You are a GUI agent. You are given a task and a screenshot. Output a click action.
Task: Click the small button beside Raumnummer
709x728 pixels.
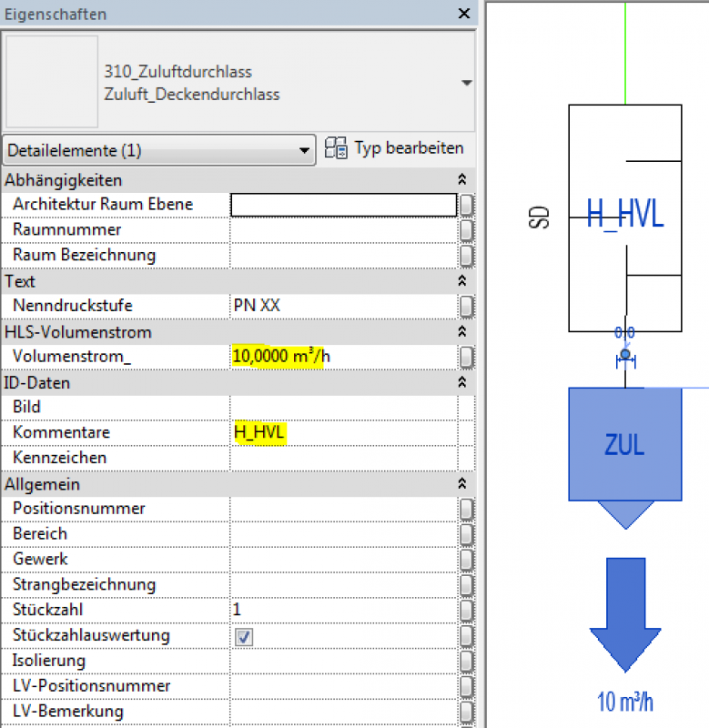coord(466,230)
